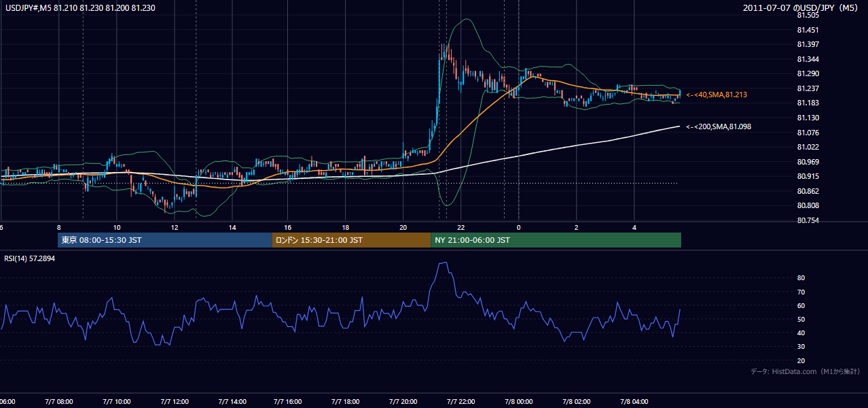This screenshot has height=408, width=868.
Task: Select the 東京 08:00-15:30 JST session bar
Action: pyautogui.click(x=165, y=240)
